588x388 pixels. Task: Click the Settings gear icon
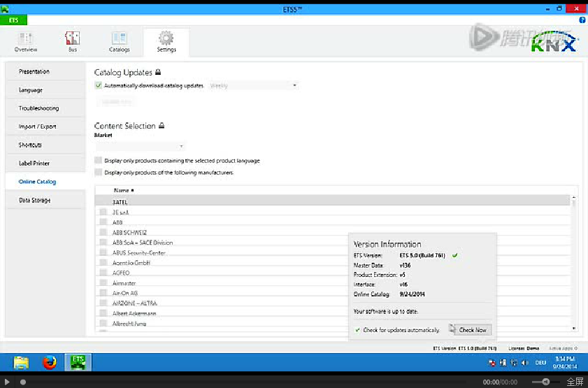click(x=166, y=38)
